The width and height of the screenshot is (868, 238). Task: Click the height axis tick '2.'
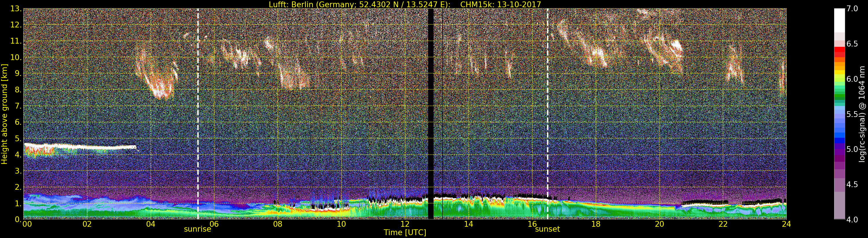pos(18,187)
